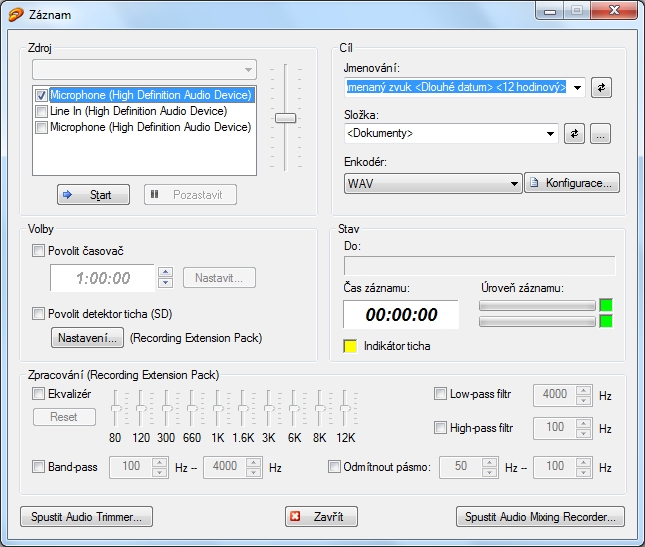645x547 pixels.
Task: Click the Band-pass upper 4000 Hz field
Action: 225,467
